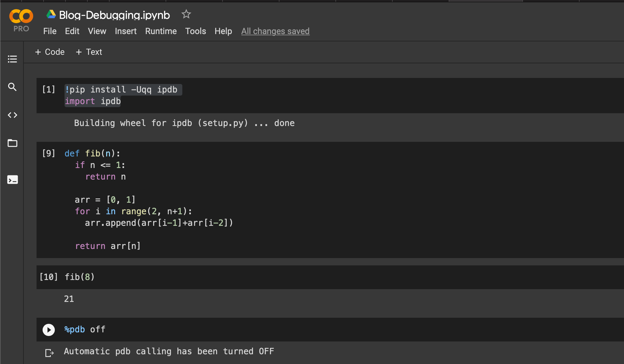The width and height of the screenshot is (624, 364).
Task: Select the search icon in left panel
Action: click(12, 86)
